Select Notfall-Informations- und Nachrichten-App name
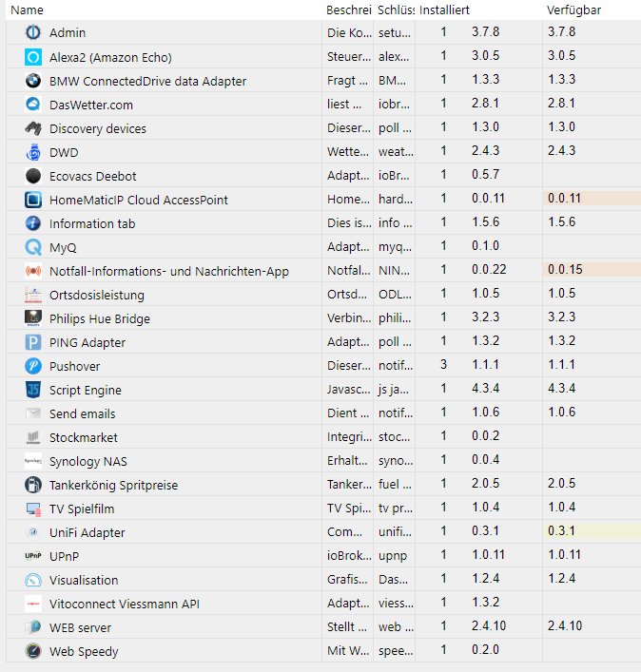The width and height of the screenshot is (641, 672). coord(169,271)
